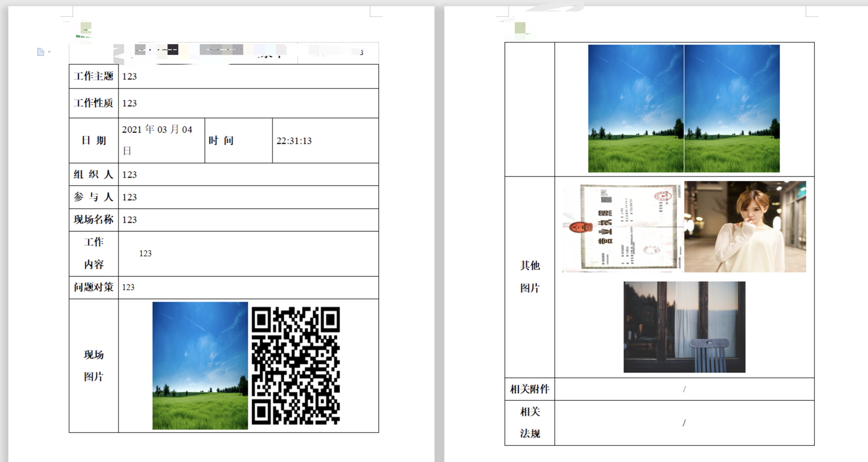
Task: Click the 123 value in the 问题对策 row
Action: point(128,287)
